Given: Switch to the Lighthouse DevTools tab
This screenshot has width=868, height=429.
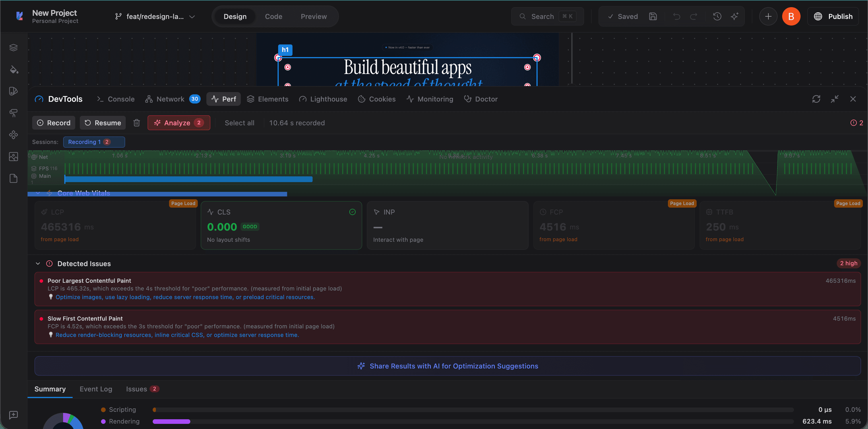Looking at the screenshot, I should tap(323, 99).
